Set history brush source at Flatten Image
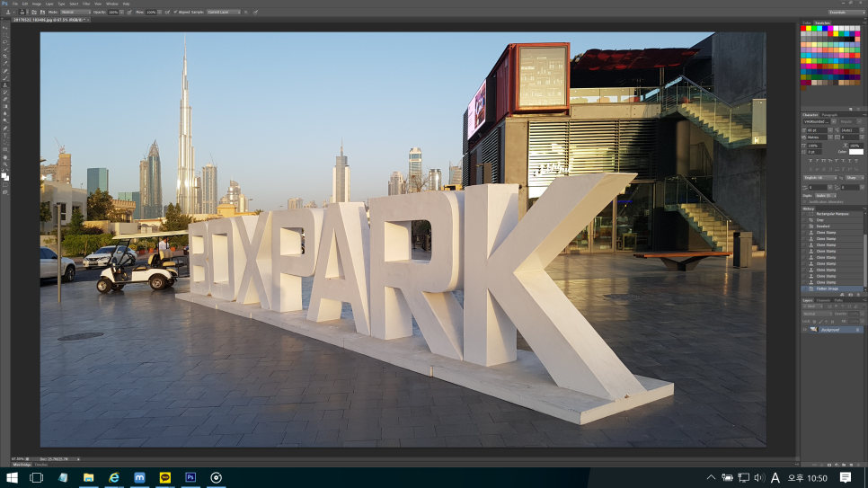 pyautogui.click(x=804, y=288)
